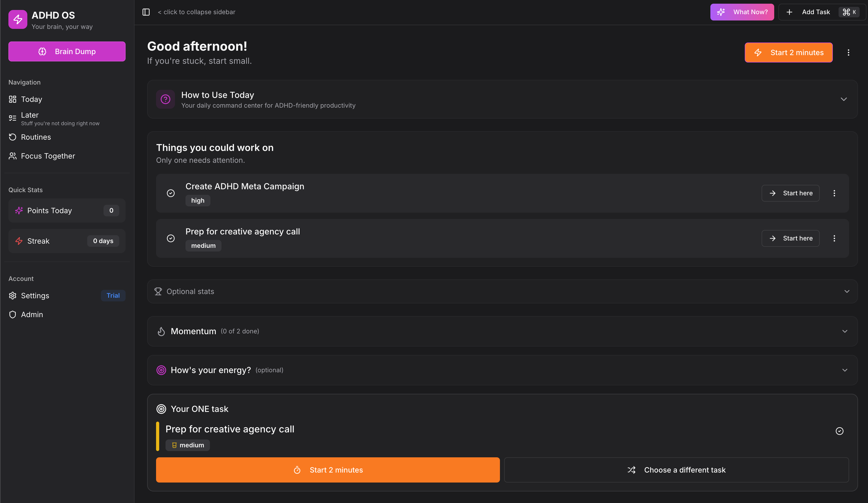Expand the How to Use Today section
The height and width of the screenshot is (503, 868).
[x=844, y=99]
